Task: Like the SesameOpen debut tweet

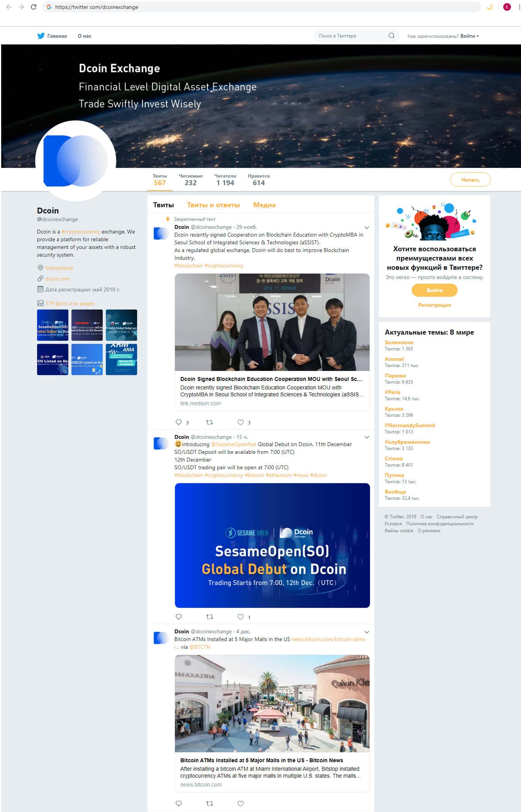Action: [241, 617]
